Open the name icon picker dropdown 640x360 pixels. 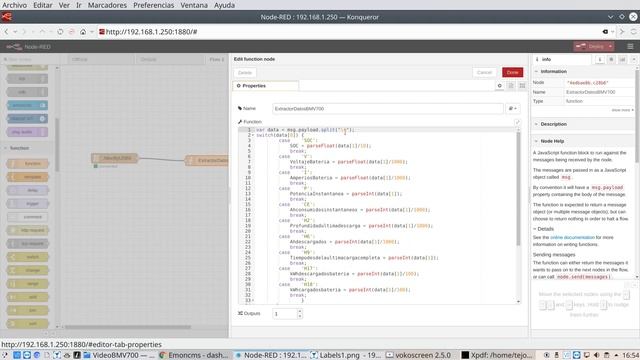click(513, 109)
